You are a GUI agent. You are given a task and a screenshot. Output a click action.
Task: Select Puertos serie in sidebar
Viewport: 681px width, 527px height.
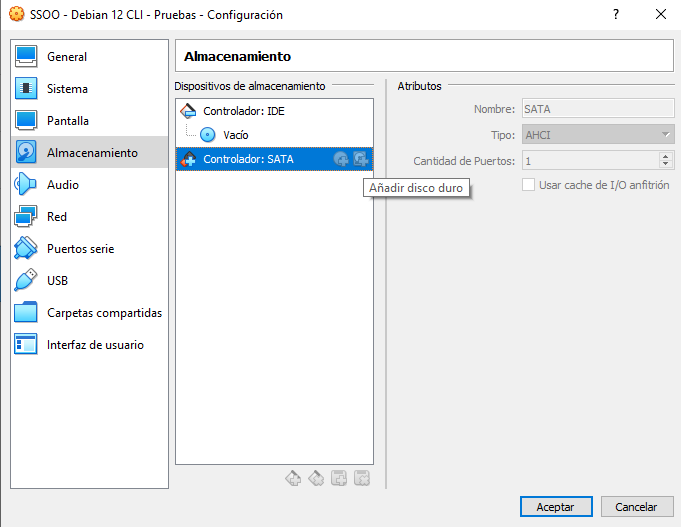(81, 249)
